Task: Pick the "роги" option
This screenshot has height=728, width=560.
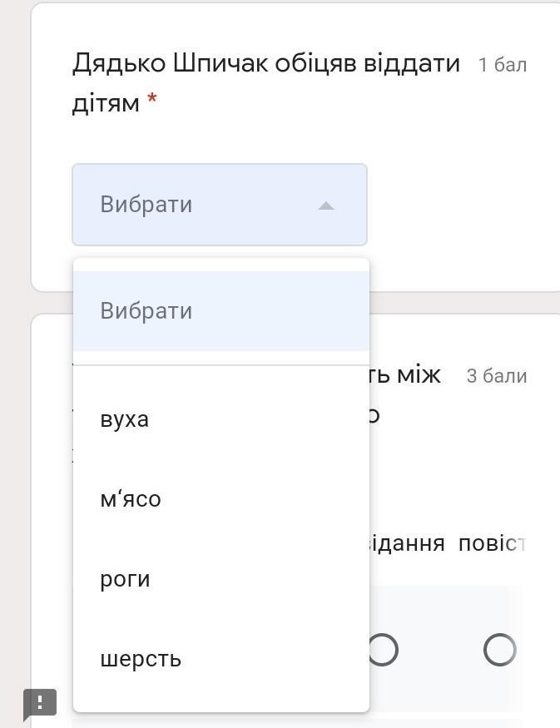Action: (221, 579)
